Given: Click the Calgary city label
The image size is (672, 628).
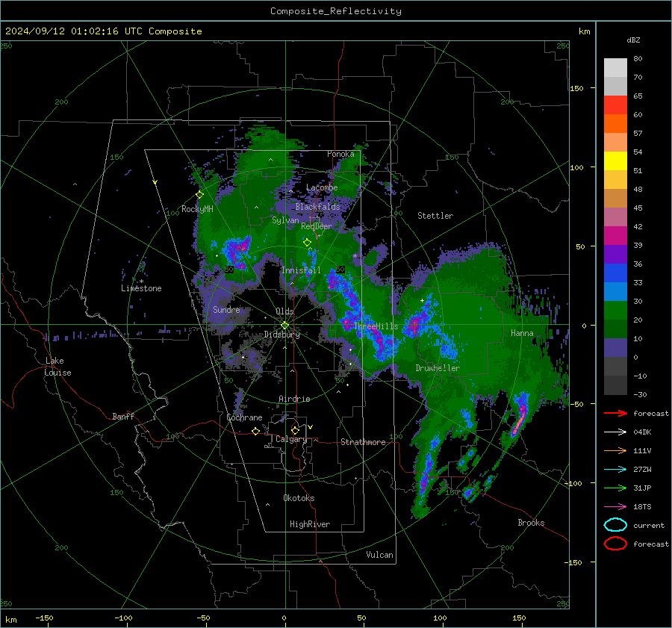Looking at the screenshot, I should [291, 439].
